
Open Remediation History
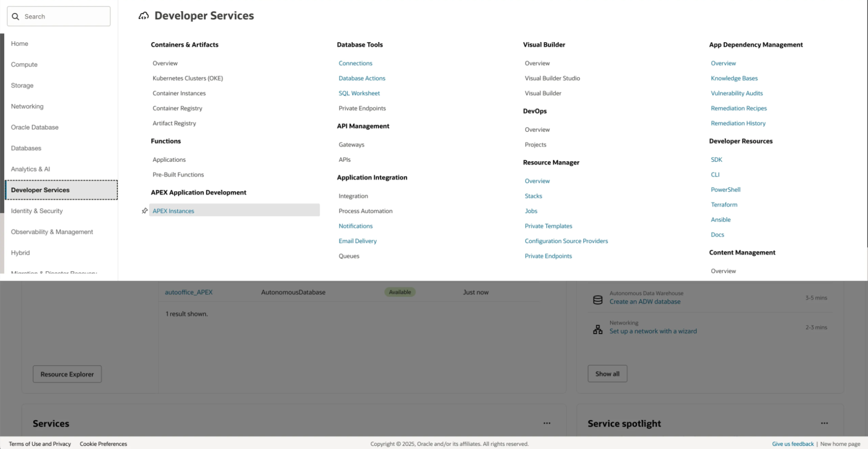coord(738,123)
